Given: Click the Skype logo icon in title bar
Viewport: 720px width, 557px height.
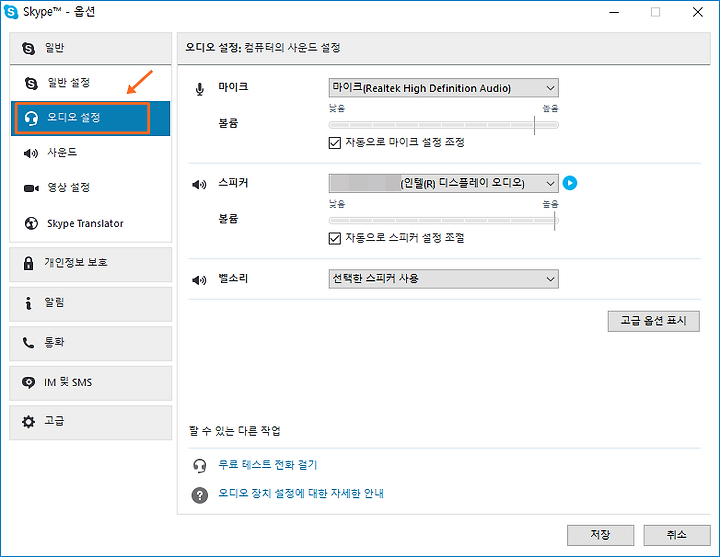Looking at the screenshot, I should tap(11, 11).
